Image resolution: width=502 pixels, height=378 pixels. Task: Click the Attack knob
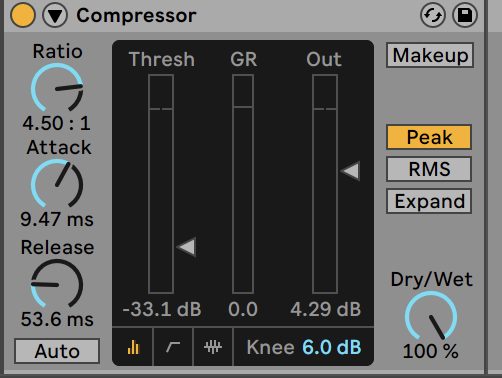tap(57, 184)
